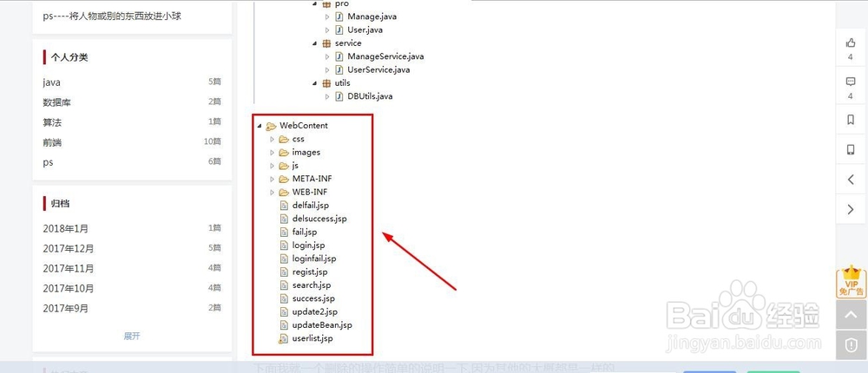868x373 pixels.
Task: Select fail.jsp in the tree
Action: pos(305,232)
